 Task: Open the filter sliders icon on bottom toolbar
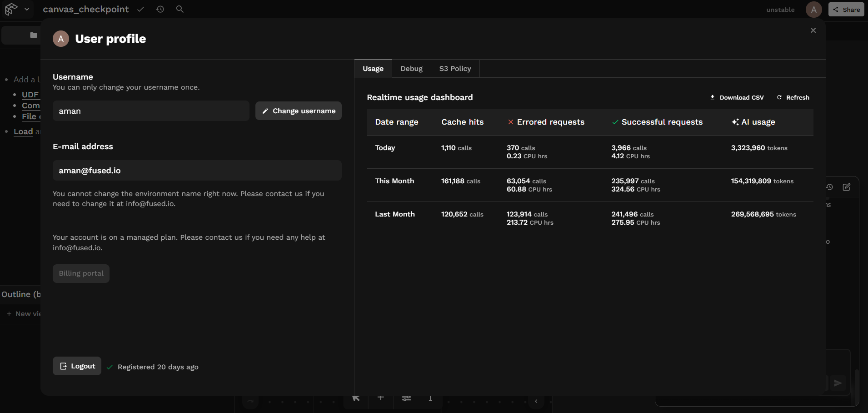pos(406,398)
